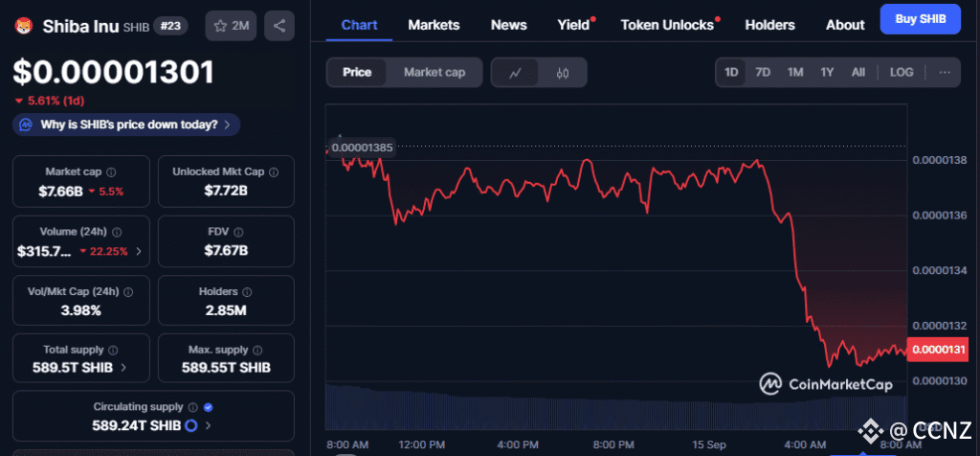This screenshot has height=456, width=980.
Task: Open Why is SHIB's price down today
Action: 126,125
